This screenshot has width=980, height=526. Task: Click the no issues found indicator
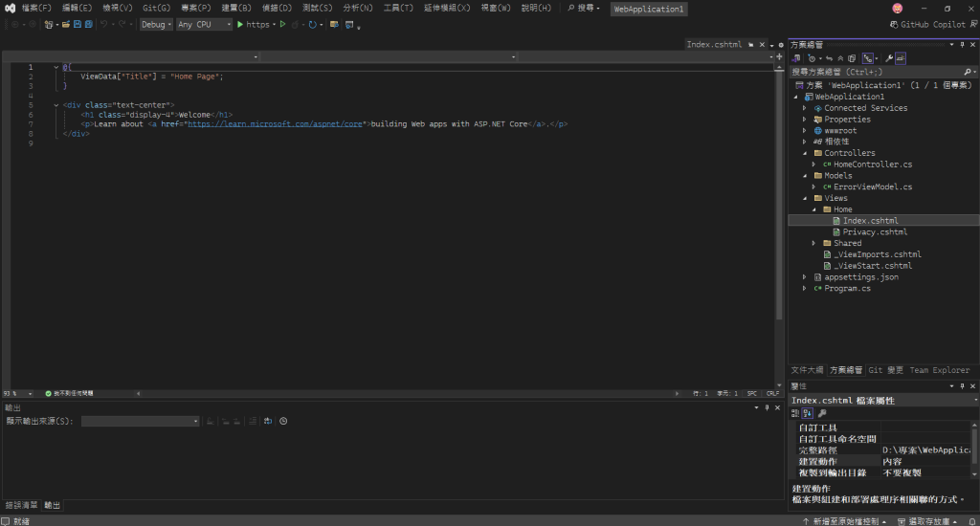pyautogui.click(x=69, y=394)
